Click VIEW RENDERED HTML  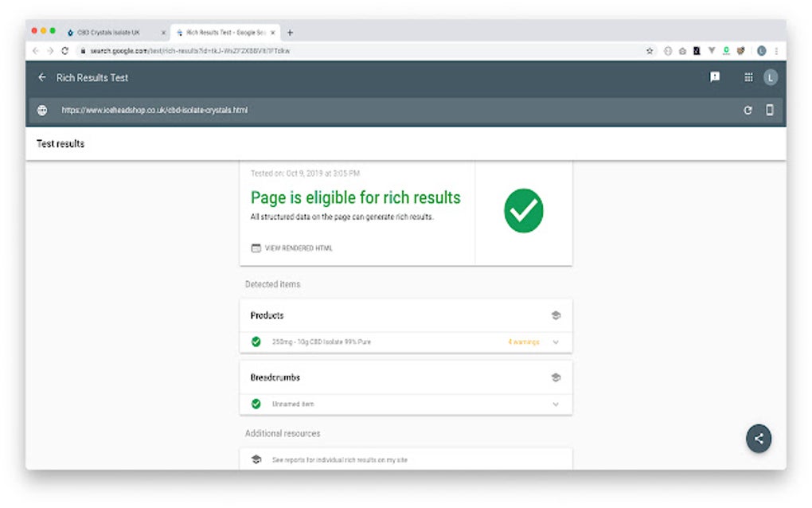(x=298, y=248)
